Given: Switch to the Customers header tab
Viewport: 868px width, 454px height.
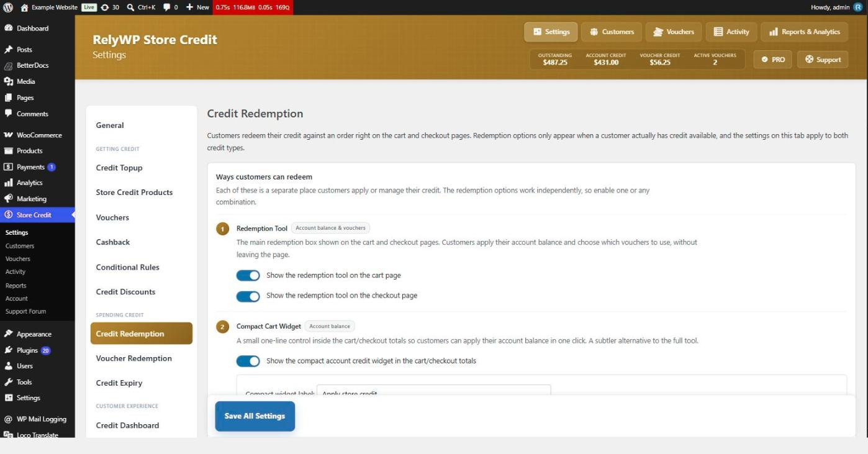Looking at the screenshot, I should pos(612,32).
